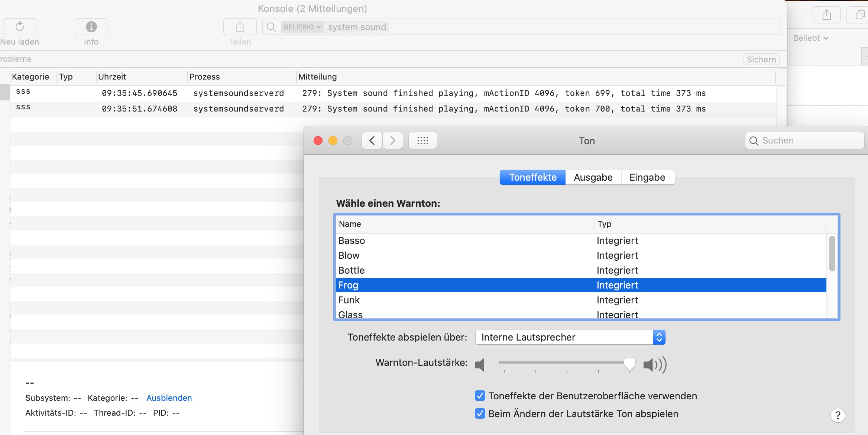Viewport: 868px width, 435px height.
Task: Show all preferences grid icon
Action: coord(422,141)
